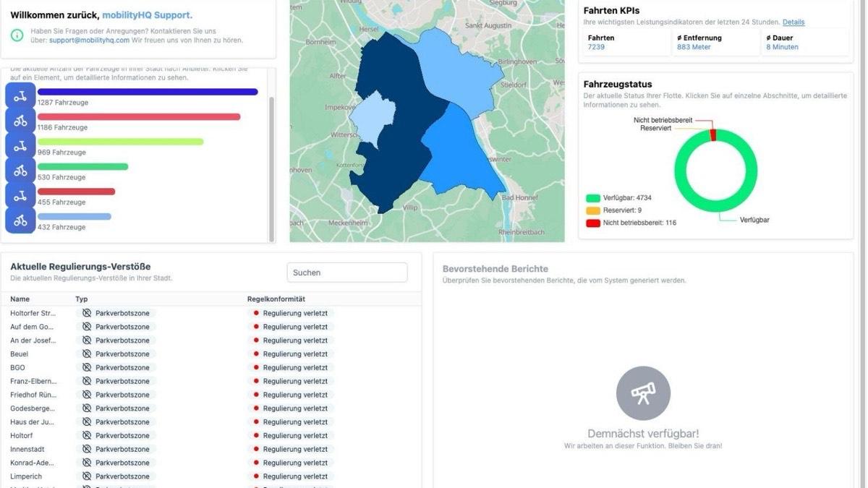The width and height of the screenshot is (868, 488).
Task: Select the bike icon next to 530 Fahrzeuge
Action: tap(20, 171)
